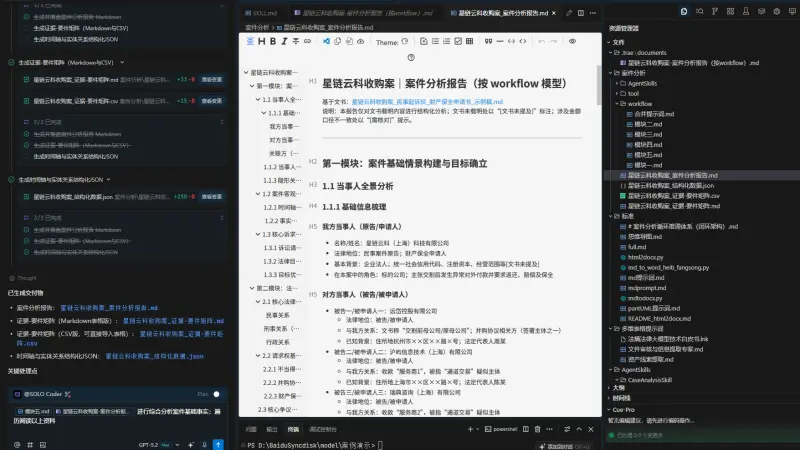Redo the edit in the editor toolbar
800x450 pixels.
point(553,41)
